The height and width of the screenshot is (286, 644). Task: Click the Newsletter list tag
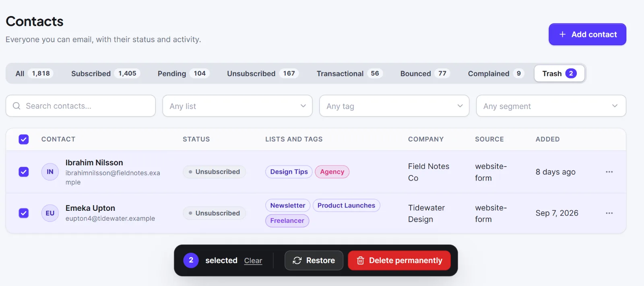(x=288, y=206)
